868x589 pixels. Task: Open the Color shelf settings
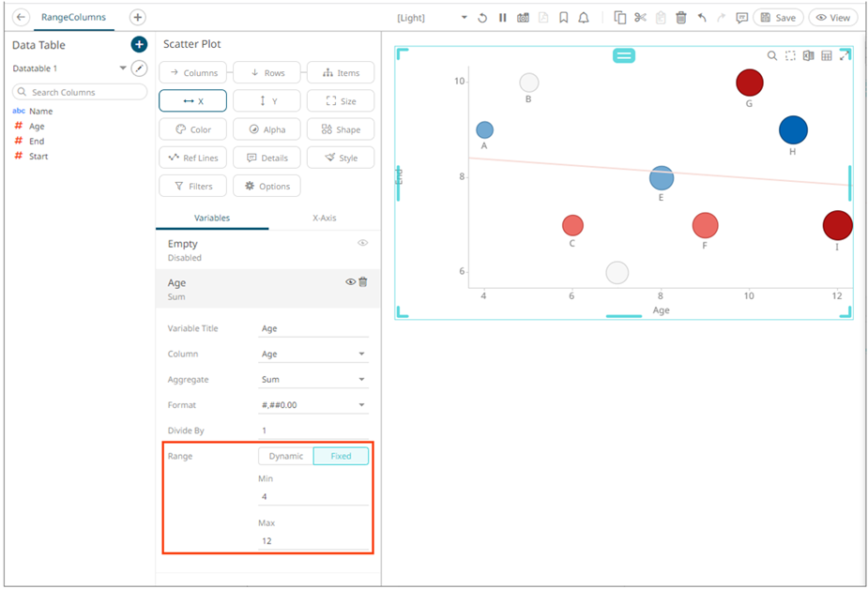pyautogui.click(x=192, y=128)
